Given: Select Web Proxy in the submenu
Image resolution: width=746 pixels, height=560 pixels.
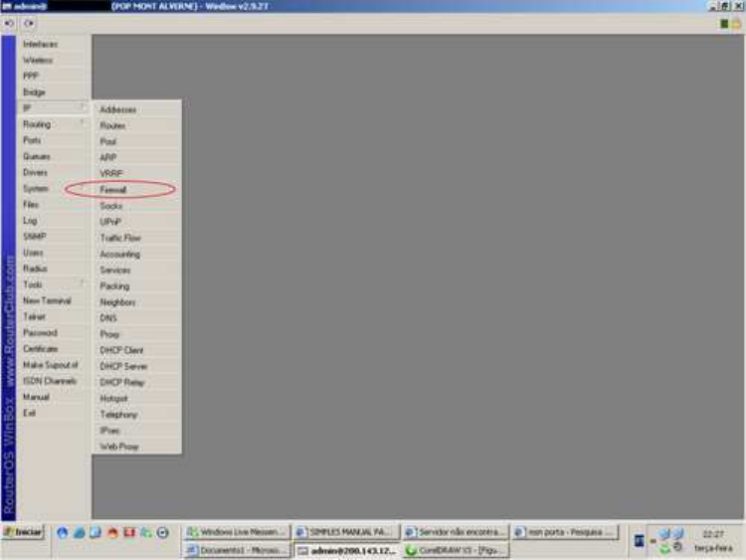Looking at the screenshot, I should coord(119,447).
